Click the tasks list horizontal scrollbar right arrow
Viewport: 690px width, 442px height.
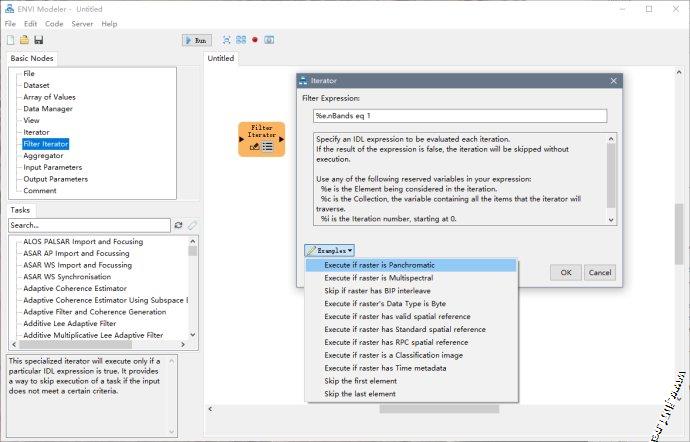(183, 345)
